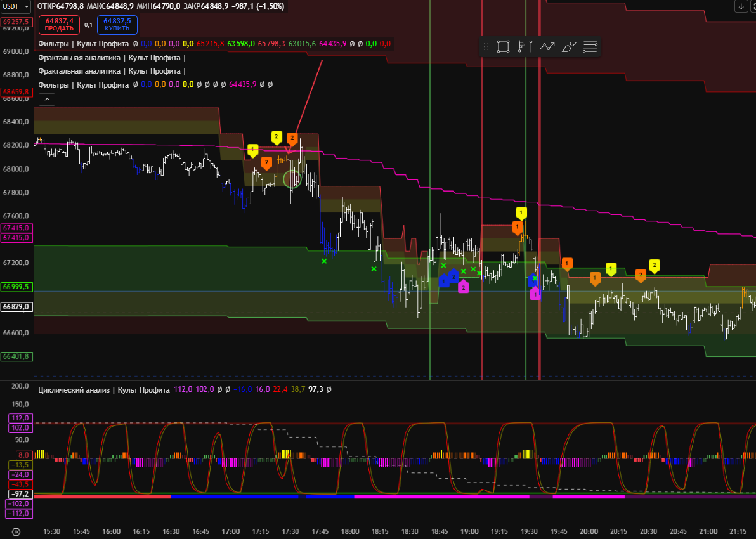756x539 pixels.
Task: Open the horizontal levels settings icon
Action: [590, 46]
